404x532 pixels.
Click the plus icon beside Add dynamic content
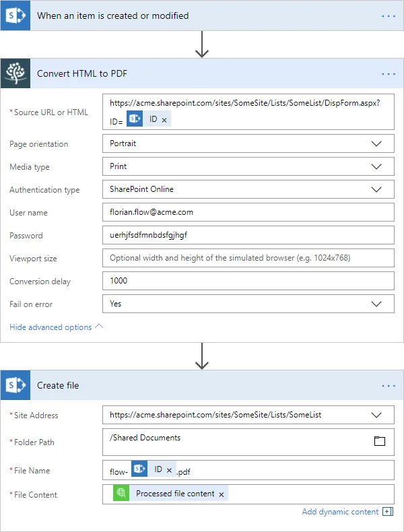388,512
